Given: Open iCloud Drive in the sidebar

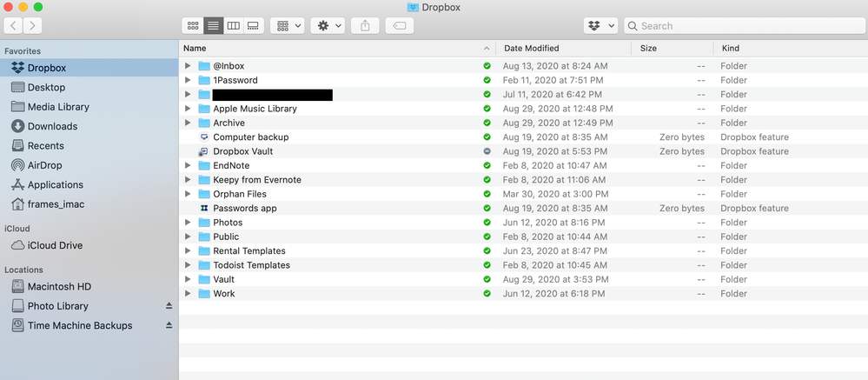Looking at the screenshot, I should click(55, 245).
